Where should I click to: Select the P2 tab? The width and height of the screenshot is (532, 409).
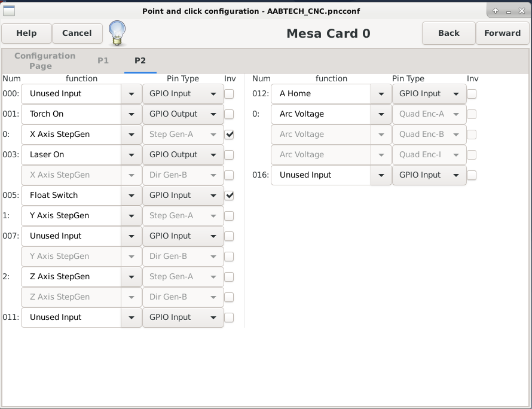click(x=140, y=61)
